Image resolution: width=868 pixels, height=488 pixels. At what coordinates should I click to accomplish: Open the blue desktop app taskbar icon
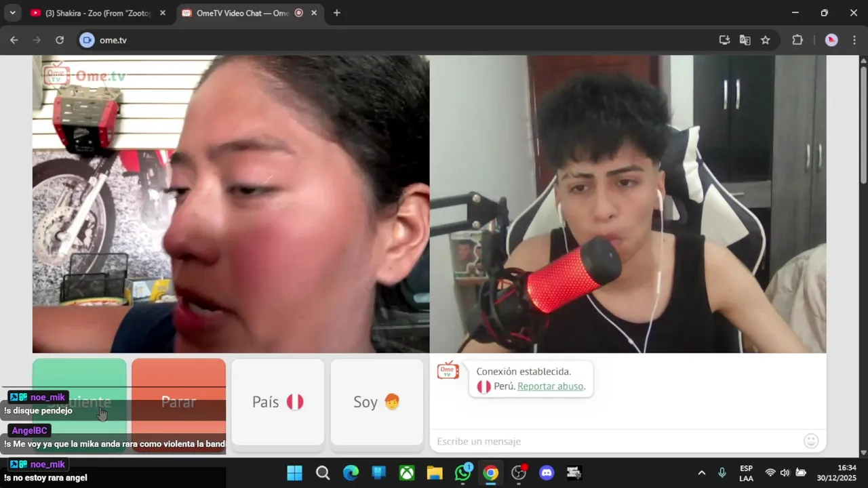point(379,473)
